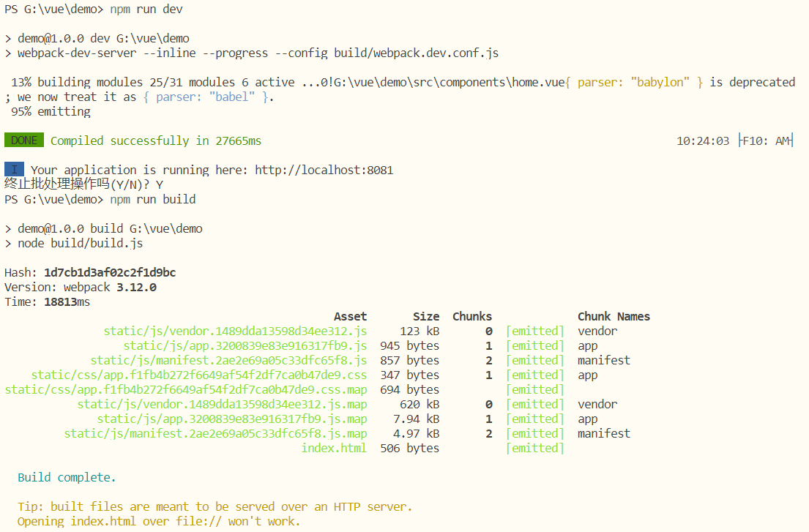Click the app .js.map asset
Image resolution: width=809 pixels, height=532 pixels.
pyautogui.click(x=232, y=419)
